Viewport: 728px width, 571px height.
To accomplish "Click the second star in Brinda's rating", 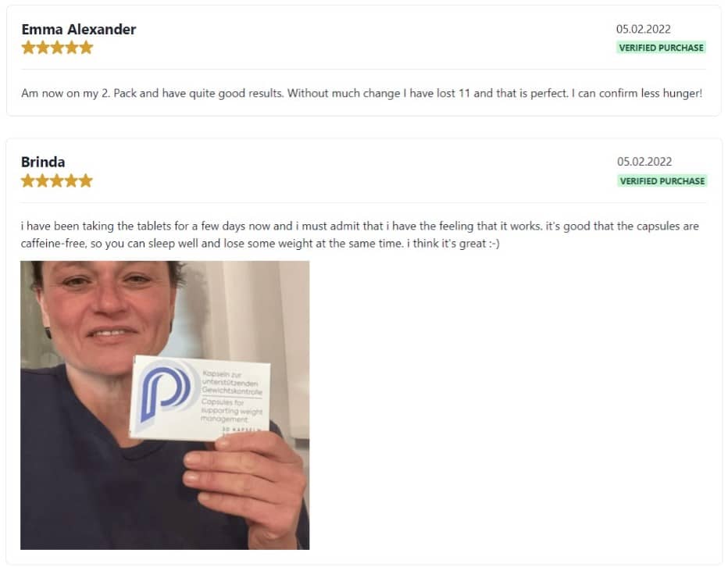I will (42, 180).
